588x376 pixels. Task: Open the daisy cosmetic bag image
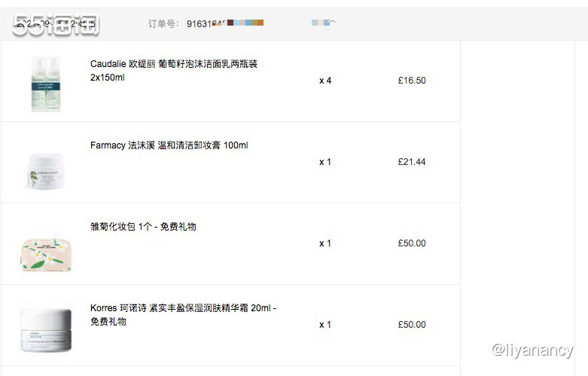(x=47, y=255)
